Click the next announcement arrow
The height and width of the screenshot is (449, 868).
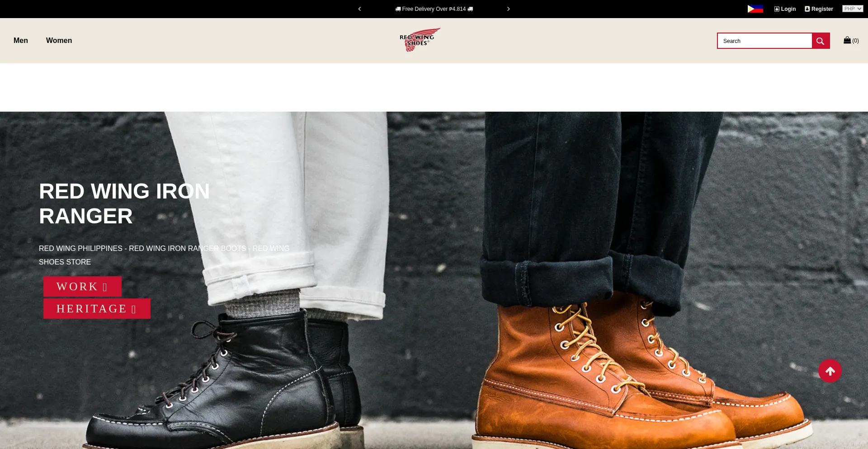tap(508, 9)
